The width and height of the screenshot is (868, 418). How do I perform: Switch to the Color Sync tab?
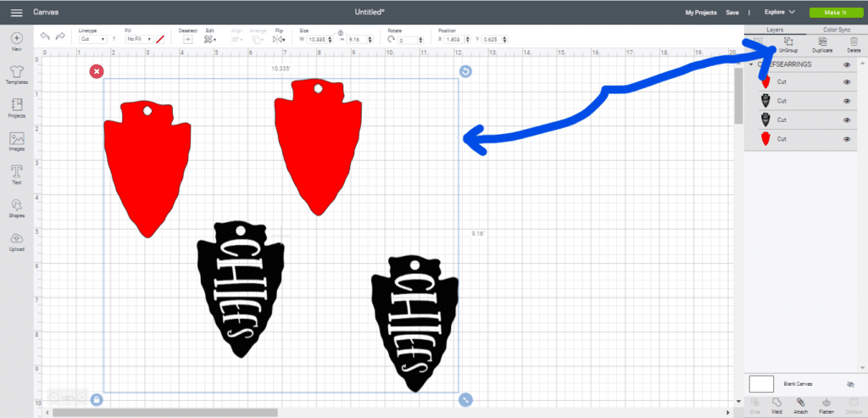tap(837, 30)
